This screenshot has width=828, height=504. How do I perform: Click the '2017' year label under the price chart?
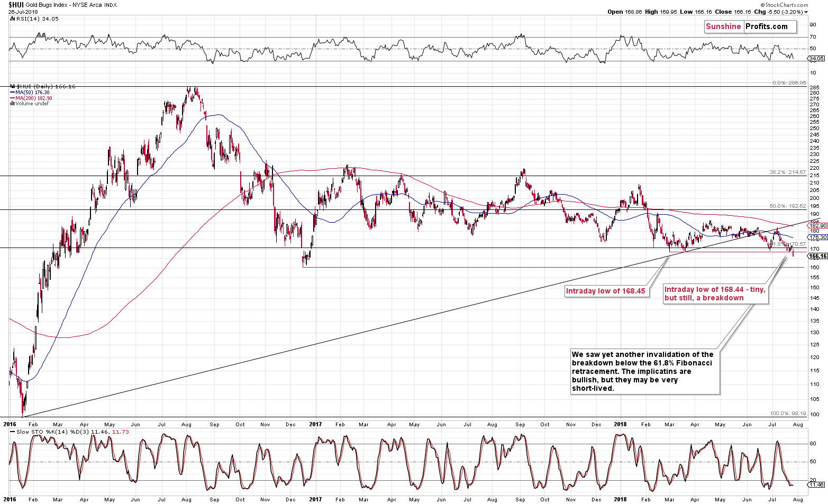(315, 424)
